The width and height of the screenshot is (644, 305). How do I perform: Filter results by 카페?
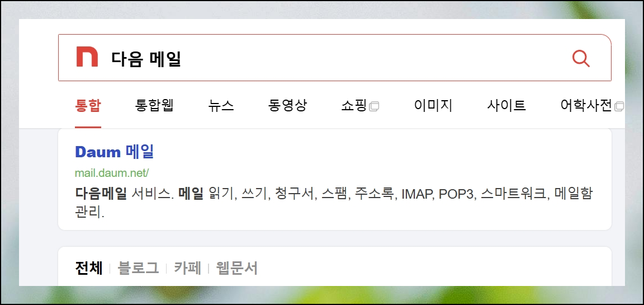(x=187, y=268)
